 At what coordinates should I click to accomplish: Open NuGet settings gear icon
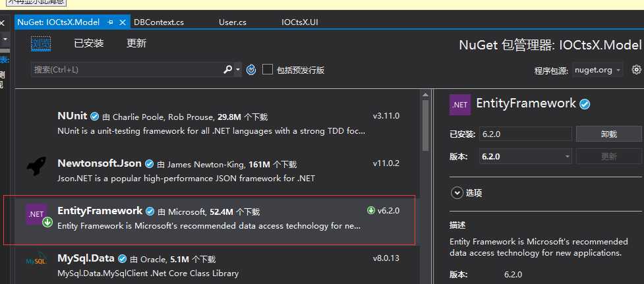(x=636, y=70)
